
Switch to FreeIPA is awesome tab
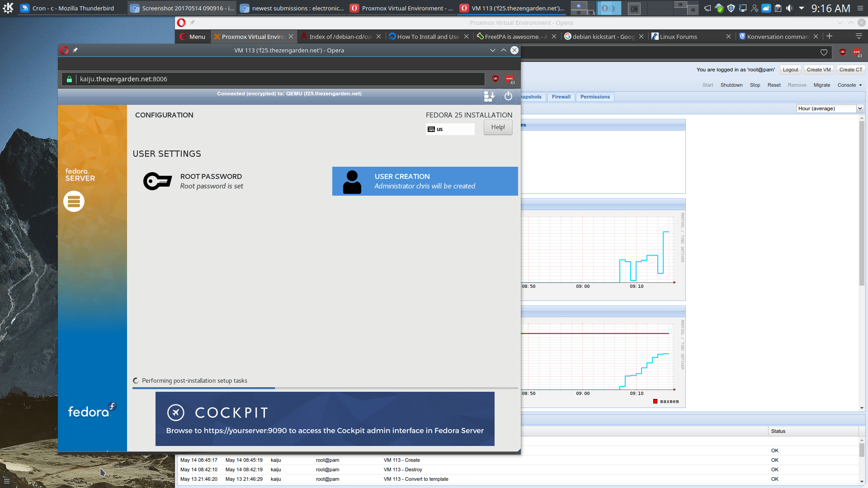click(516, 37)
